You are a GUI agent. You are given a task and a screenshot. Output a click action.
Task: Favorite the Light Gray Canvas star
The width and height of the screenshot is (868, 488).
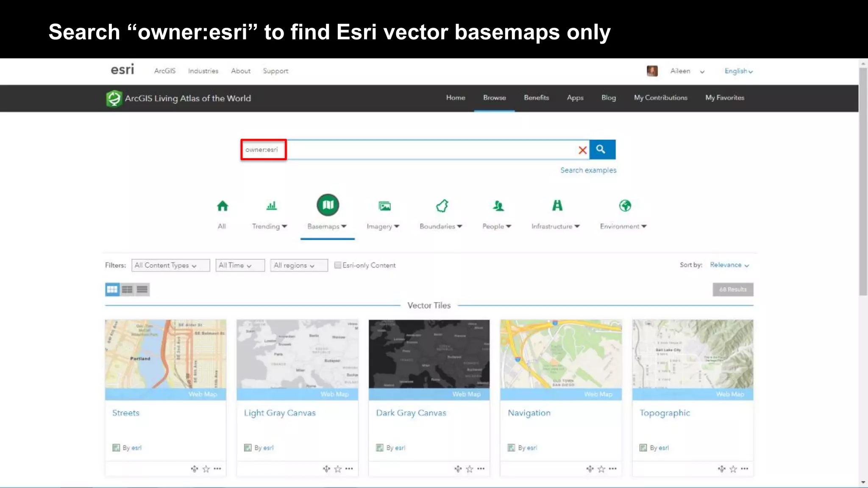point(338,469)
